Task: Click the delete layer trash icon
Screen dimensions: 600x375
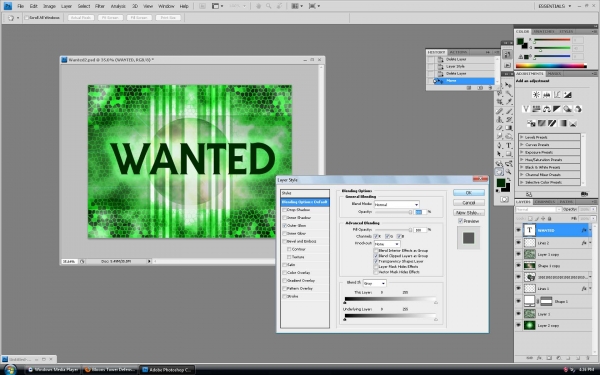Action: [588, 358]
